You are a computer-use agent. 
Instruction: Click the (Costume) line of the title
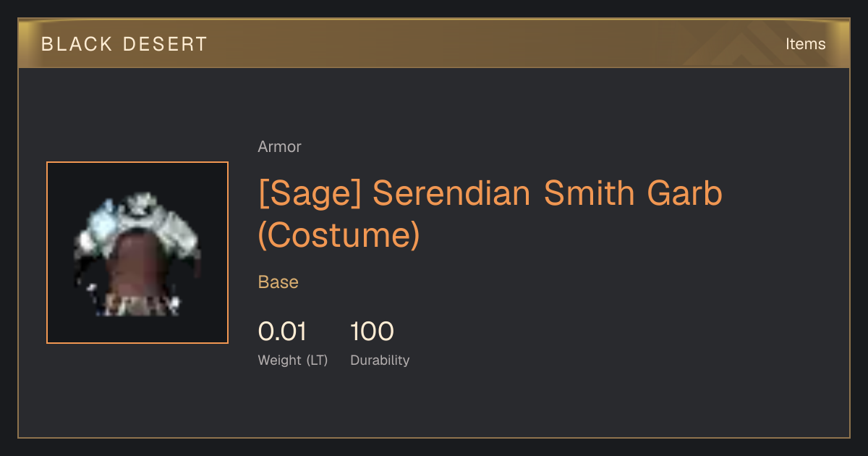tap(339, 235)
